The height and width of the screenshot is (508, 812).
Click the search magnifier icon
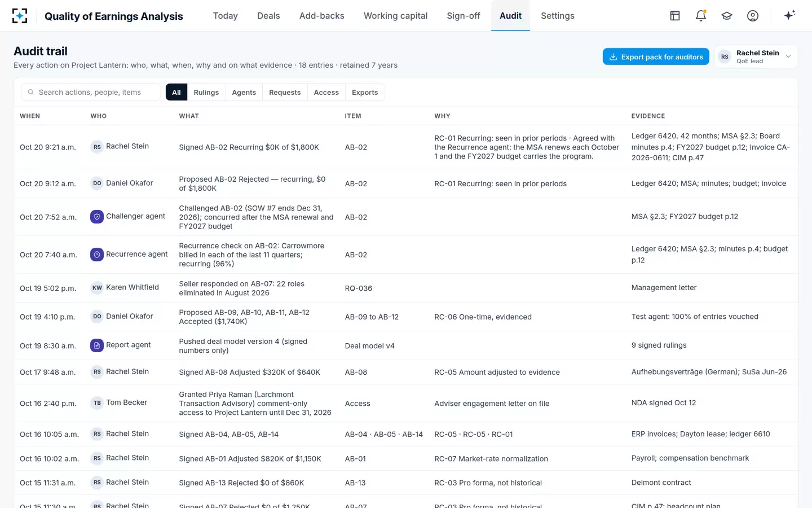click(x=31, y=92)
